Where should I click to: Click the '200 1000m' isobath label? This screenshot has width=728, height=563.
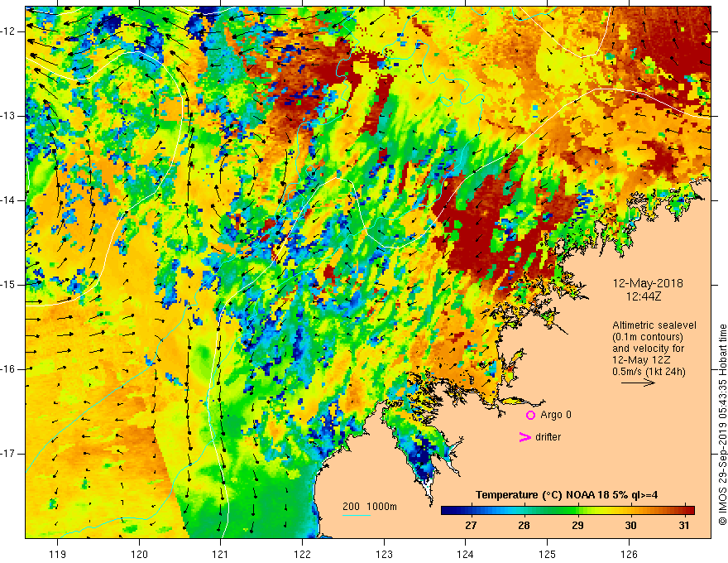pos(370,507)
